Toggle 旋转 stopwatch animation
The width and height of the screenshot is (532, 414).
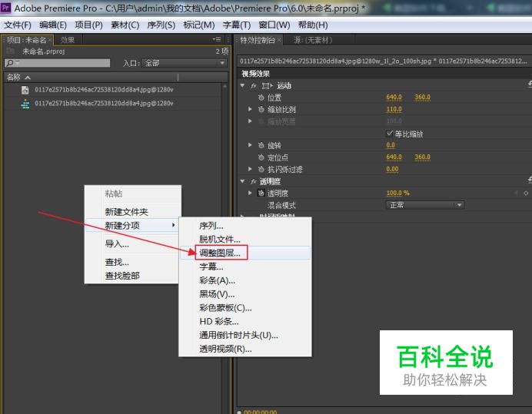point(261,145)
